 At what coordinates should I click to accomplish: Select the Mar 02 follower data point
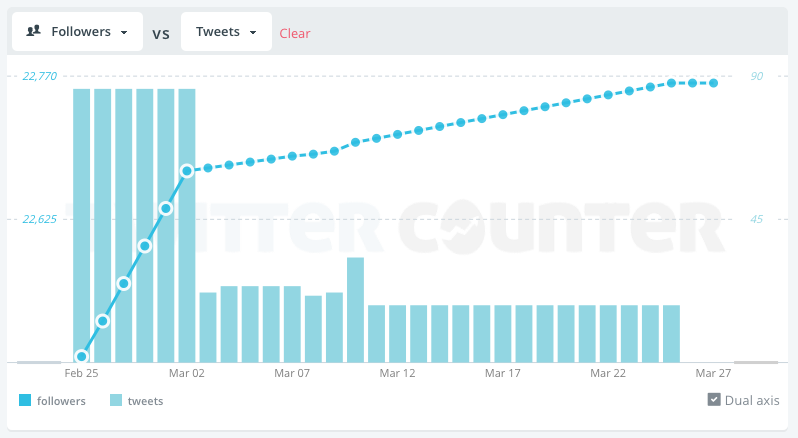click(x=187, y=171)
